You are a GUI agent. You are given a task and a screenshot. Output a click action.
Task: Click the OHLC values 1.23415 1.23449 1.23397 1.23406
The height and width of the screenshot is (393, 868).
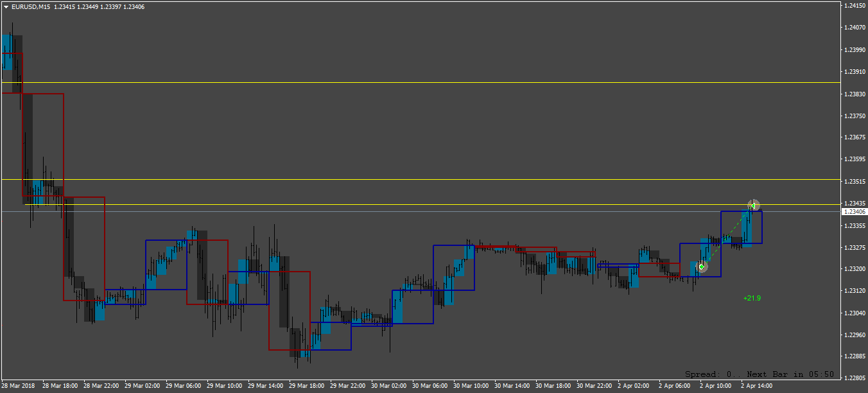100,6
